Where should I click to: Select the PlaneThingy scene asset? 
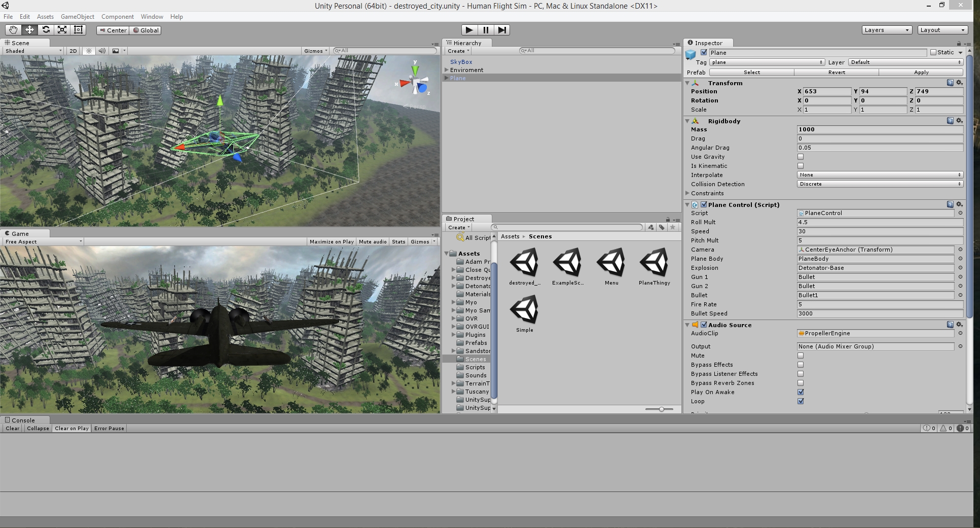coord(655,267)
